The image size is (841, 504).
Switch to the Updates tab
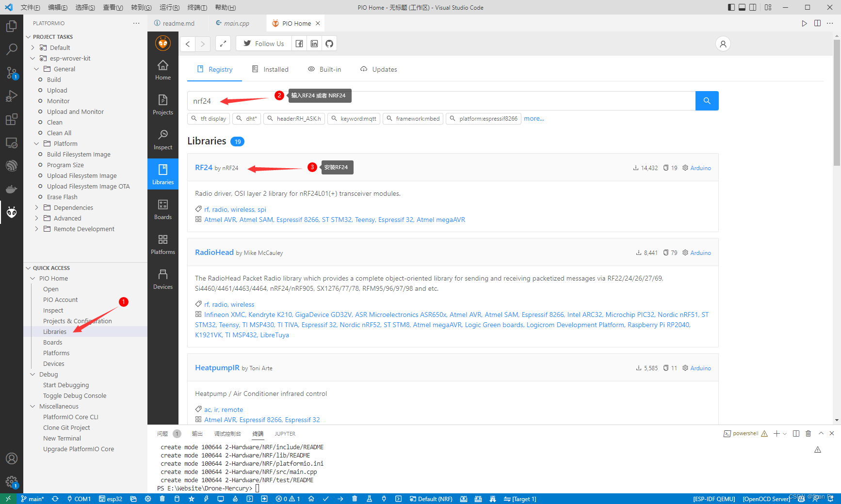(x=379, y=69)
